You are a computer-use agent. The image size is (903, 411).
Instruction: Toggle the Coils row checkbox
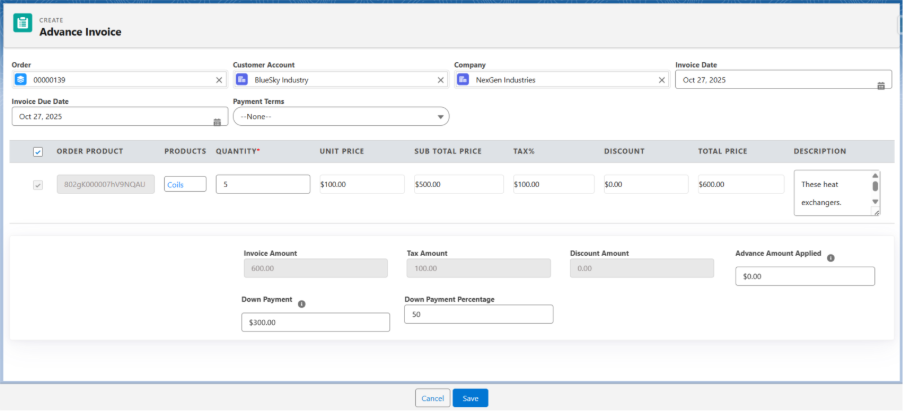(x=38, y=185)
